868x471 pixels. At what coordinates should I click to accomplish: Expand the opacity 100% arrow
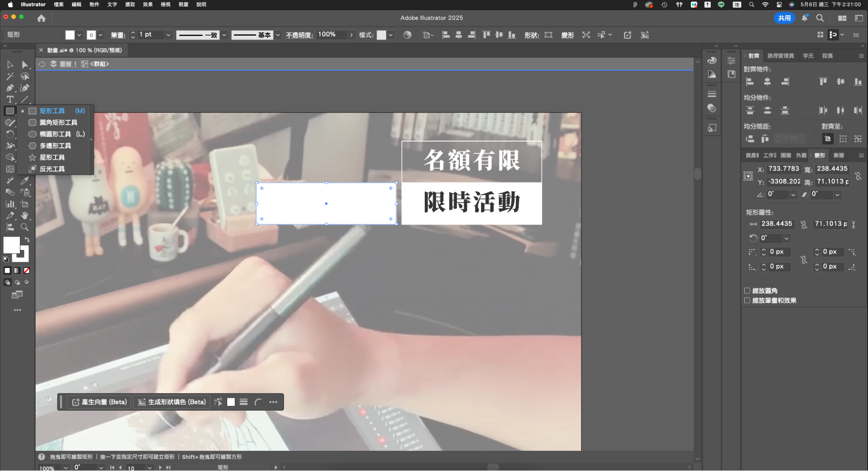coord(351,35)
